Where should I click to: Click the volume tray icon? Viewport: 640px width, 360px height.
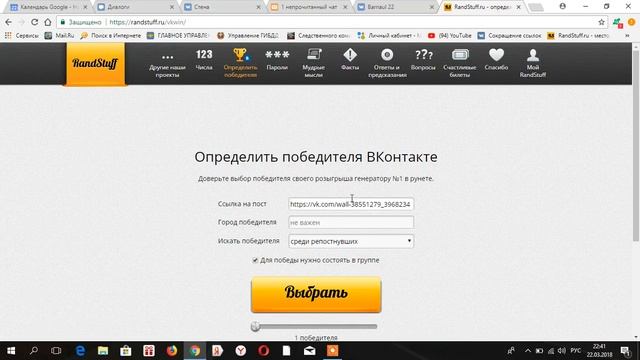point(562,351)
